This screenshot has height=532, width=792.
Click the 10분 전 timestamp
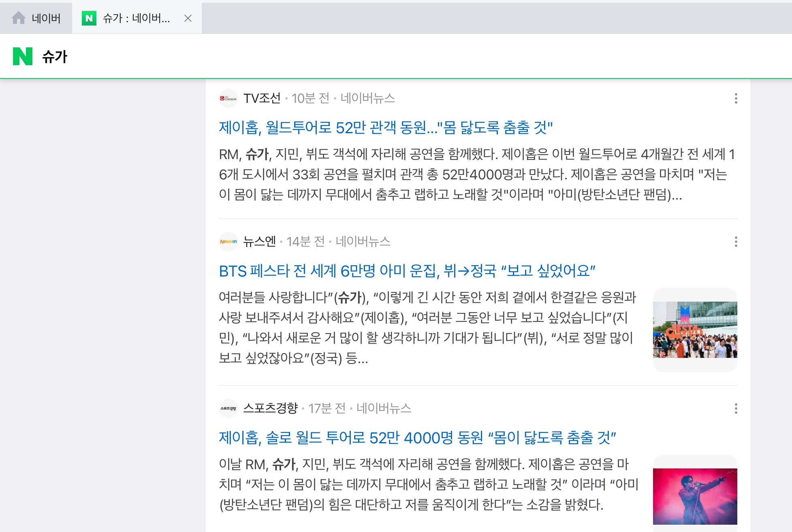click(311, 98)
